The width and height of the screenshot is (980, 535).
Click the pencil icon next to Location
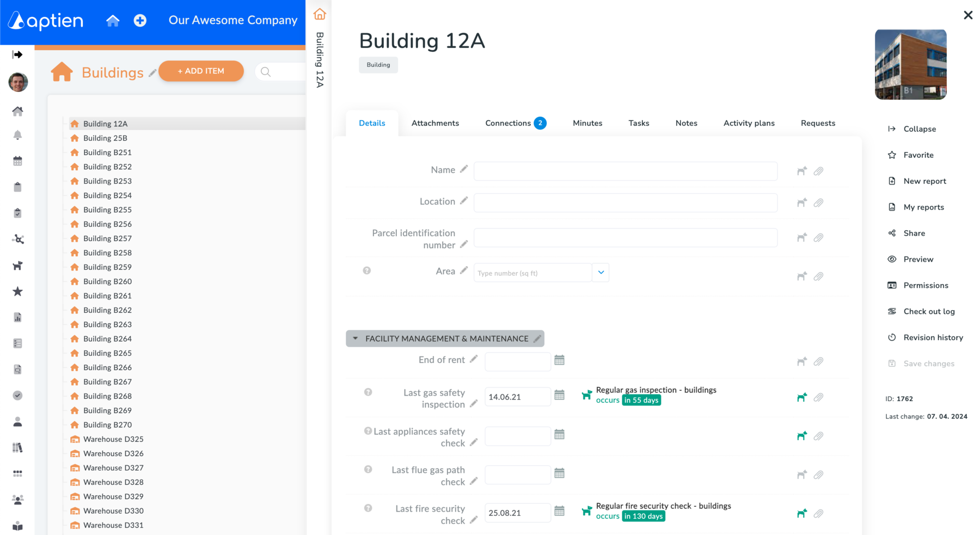464,201
